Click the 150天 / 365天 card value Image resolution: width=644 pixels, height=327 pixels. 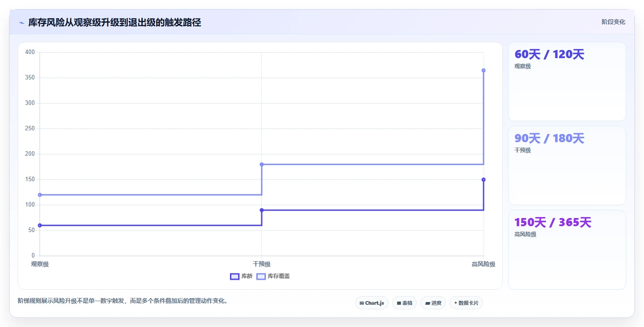coord(553,223)
